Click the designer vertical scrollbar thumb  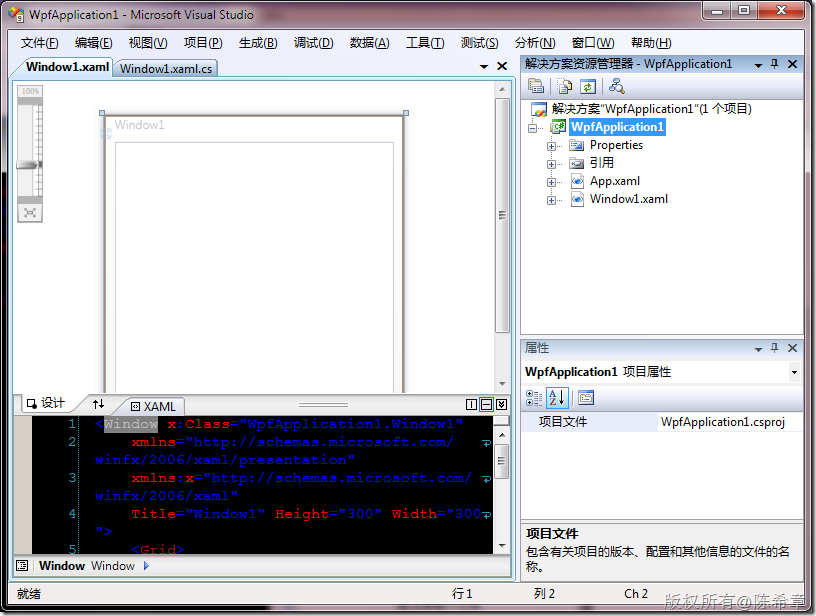click(x=502, y=215)
